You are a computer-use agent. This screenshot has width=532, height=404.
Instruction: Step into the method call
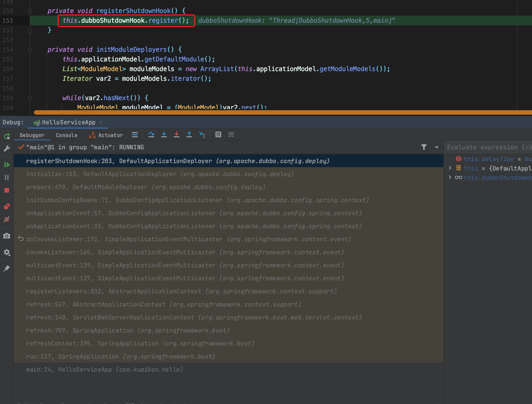click(164, 134)
